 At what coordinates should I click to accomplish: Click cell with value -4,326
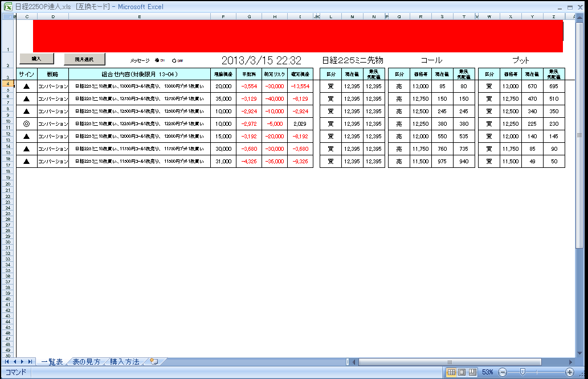tap(249, 162)
